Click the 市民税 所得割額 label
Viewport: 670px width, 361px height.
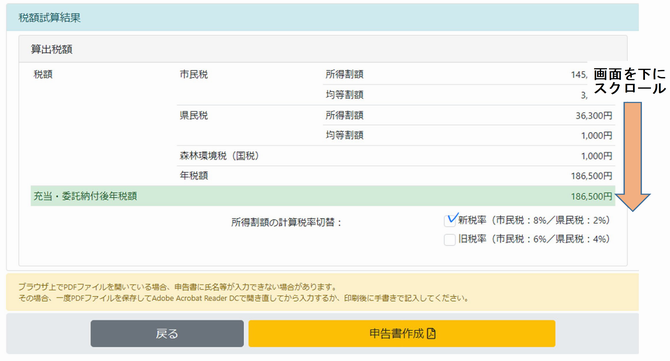344,74
